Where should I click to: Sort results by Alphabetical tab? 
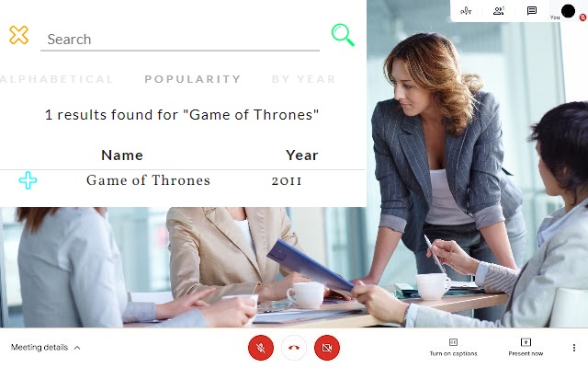pyautogui.click(x=57, y=79)
